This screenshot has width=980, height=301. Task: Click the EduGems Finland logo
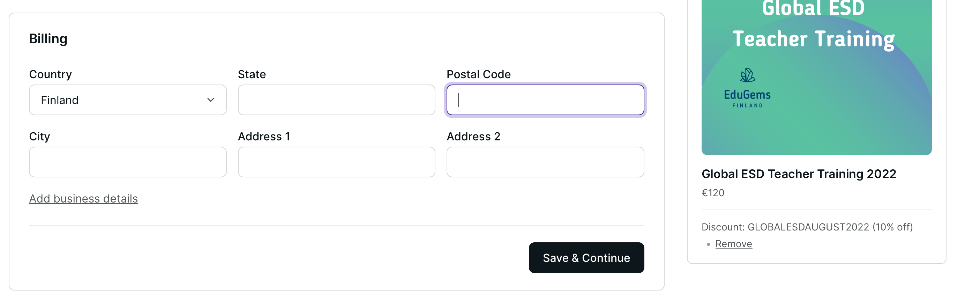(747, 88)
